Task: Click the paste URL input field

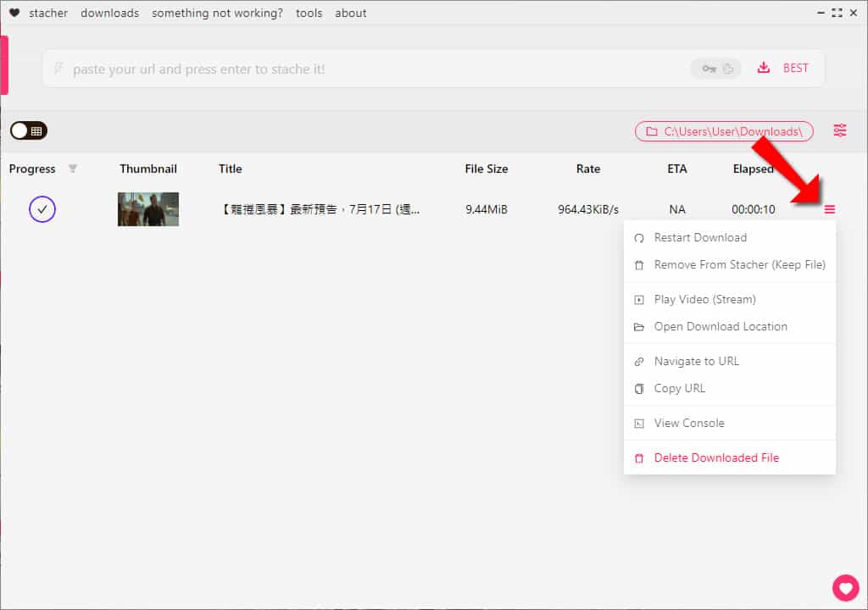Action: (365, 69)
